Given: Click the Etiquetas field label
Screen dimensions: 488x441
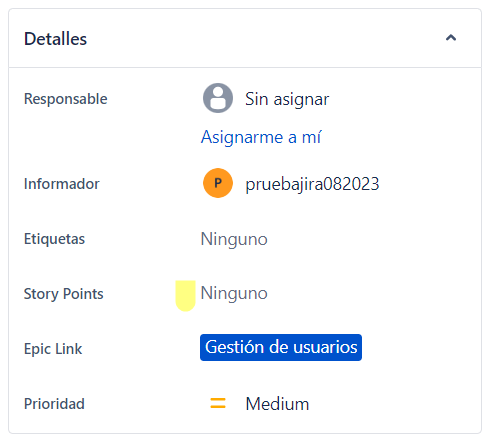Looking at the screenshot, I should click(54, 239).
